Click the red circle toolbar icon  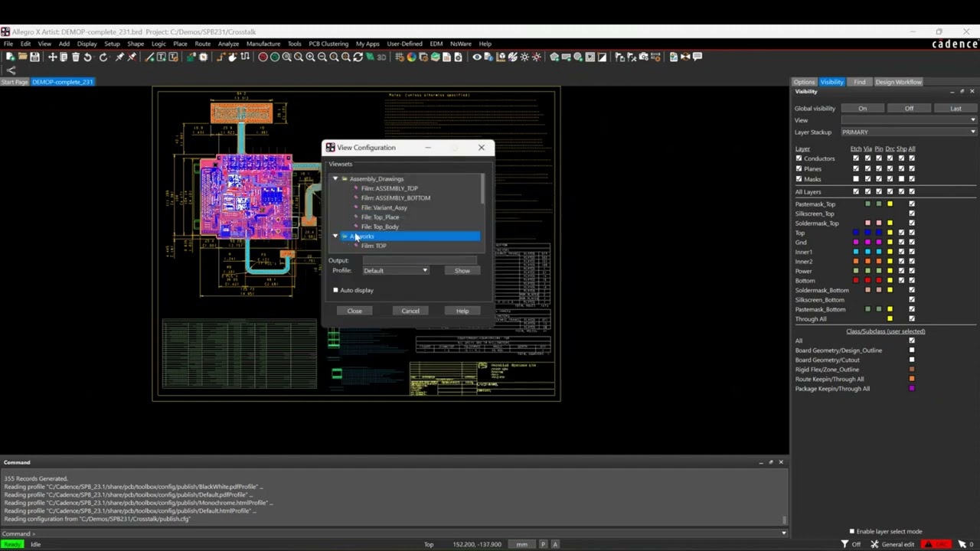point(263,57)
